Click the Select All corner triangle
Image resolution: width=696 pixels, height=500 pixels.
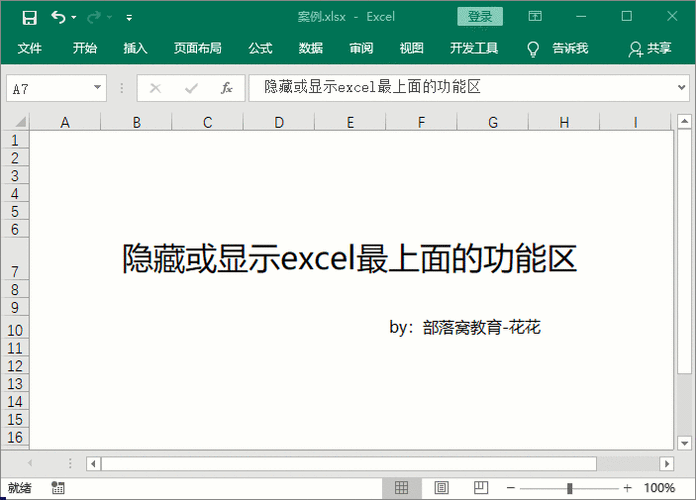pyautogui.click(x=20, y=122)
